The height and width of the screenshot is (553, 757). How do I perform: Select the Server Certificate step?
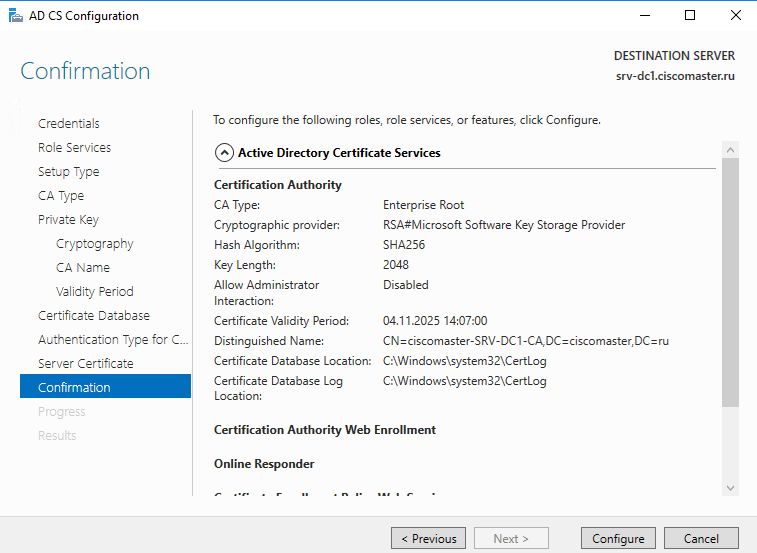(x=85, y=364)
